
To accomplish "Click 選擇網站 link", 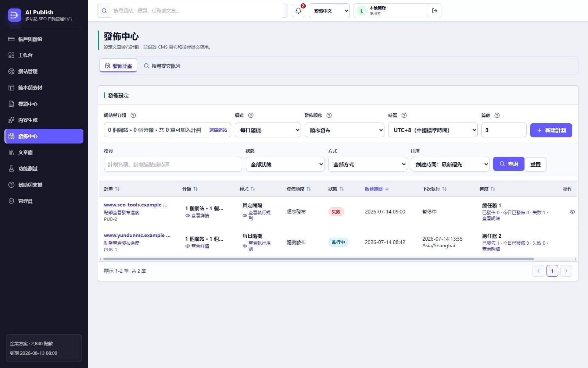I will pos(218,130).
